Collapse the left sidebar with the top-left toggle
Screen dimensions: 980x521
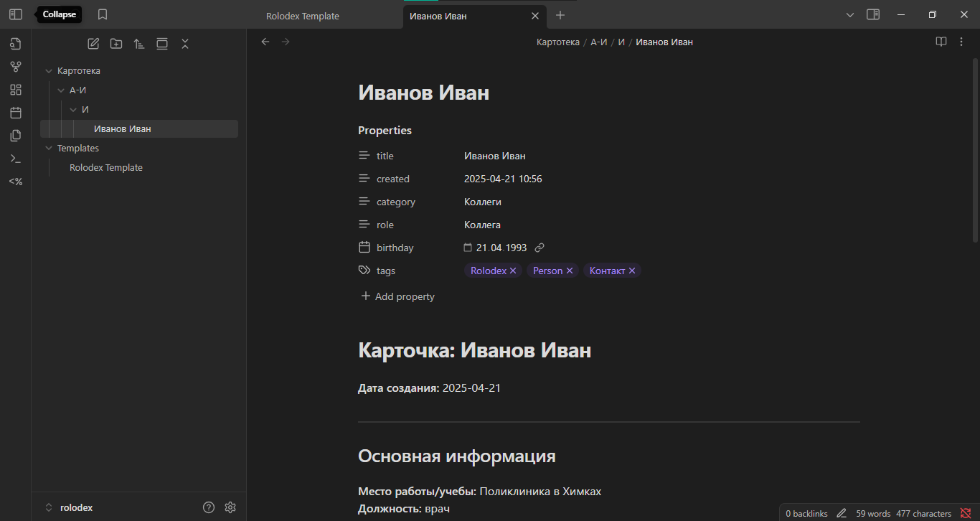pos(16,14)
